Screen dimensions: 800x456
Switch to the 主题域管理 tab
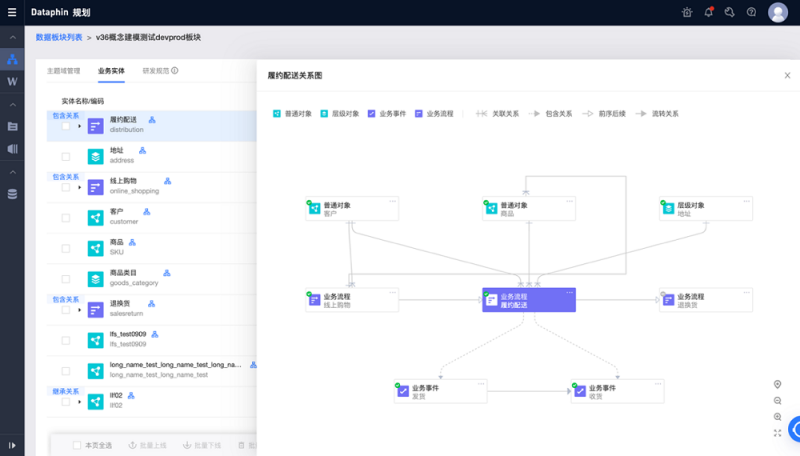pyautogui.click(x=63, y=71)
